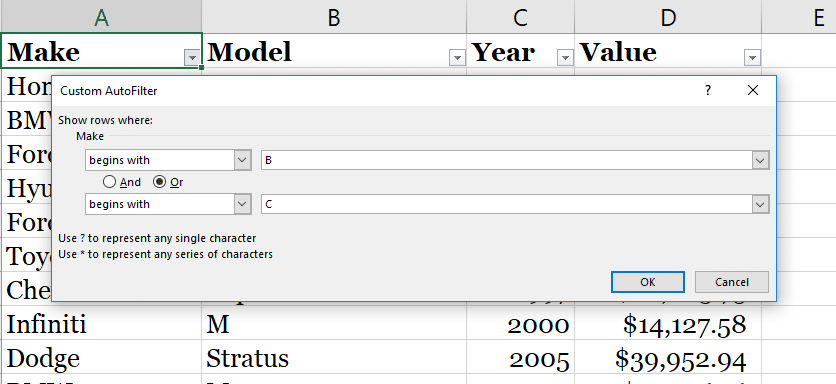Confirm the filter with OK
The width and height of the screenshot is (836, 384).
tap(648, 282)
